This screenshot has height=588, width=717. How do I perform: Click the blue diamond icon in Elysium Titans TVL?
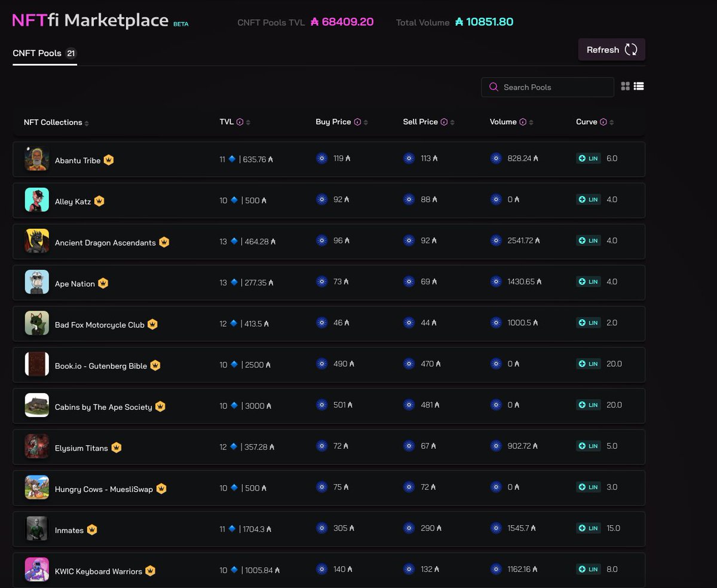click(x=234, y=446)
